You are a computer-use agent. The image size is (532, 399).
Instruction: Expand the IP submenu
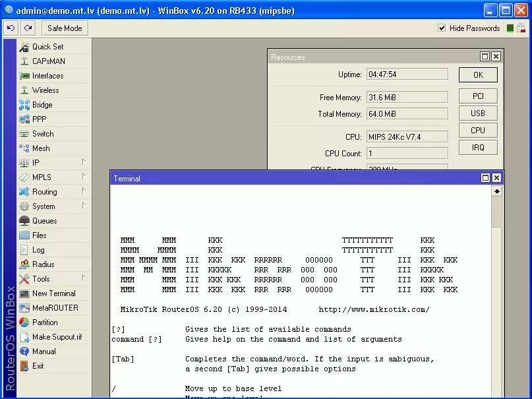84,162
